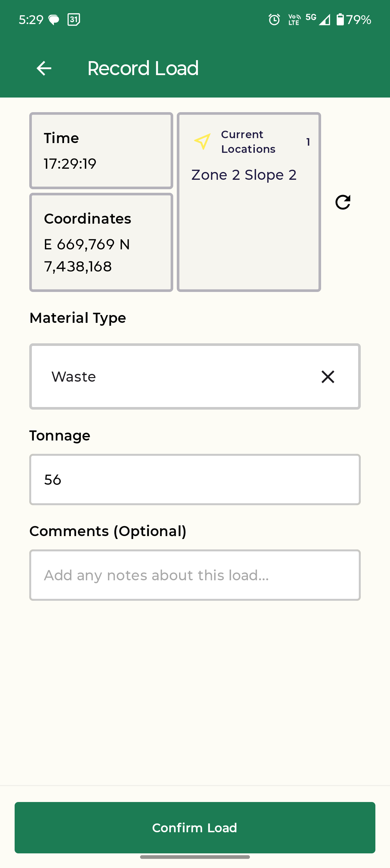Tap the refresh icon to update location
The width and height of the screenshot is (390, 868).
[x=343, y=203]
